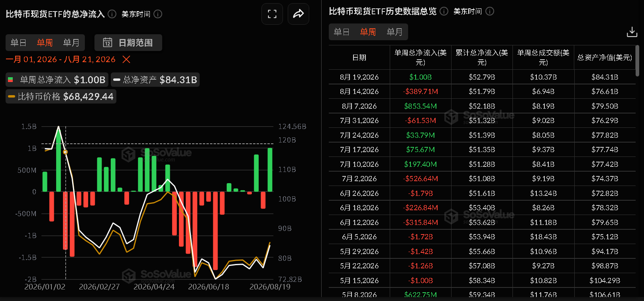Screen dimensions: 644x301
Task: Toggle the 总净资产 legend series
Action: 155,80
